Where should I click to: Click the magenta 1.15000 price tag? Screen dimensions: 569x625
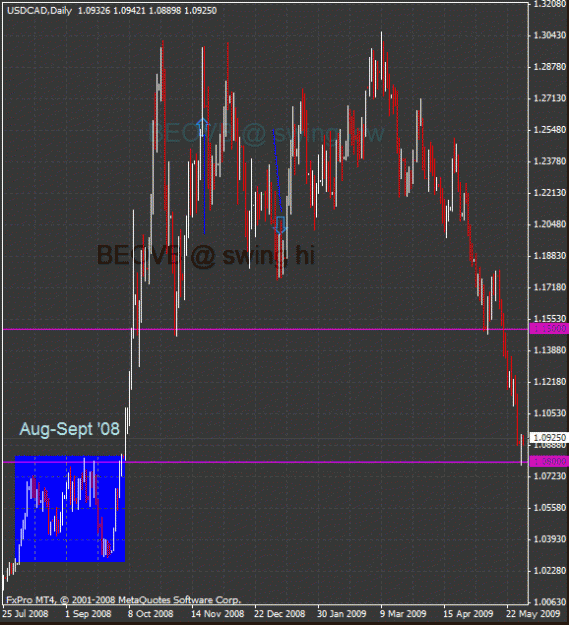549,329
